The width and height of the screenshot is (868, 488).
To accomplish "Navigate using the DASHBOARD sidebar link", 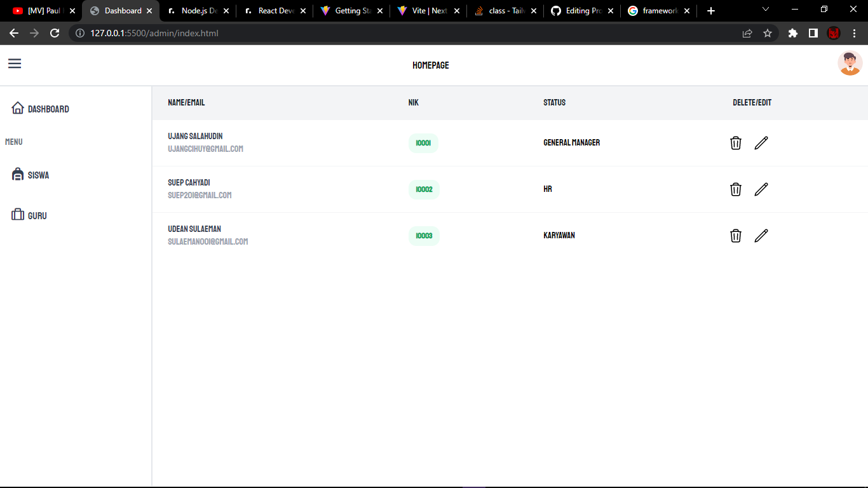I will [x=48, y=108].
